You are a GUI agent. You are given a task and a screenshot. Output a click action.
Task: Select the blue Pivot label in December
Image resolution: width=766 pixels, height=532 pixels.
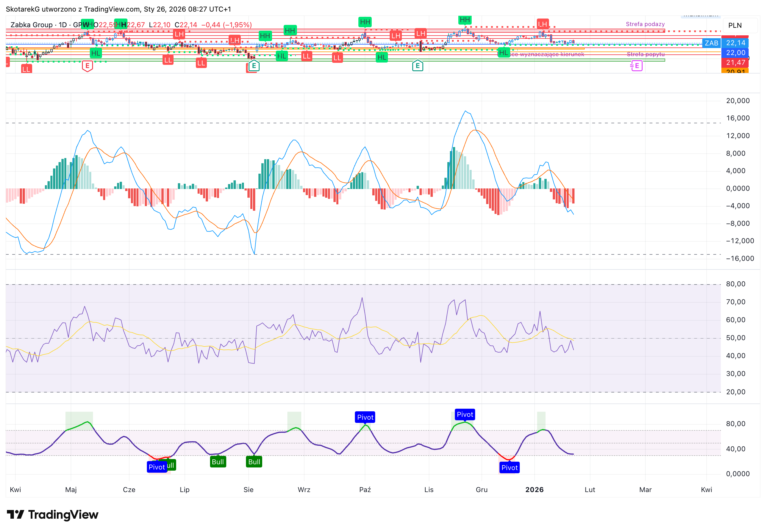509,467
